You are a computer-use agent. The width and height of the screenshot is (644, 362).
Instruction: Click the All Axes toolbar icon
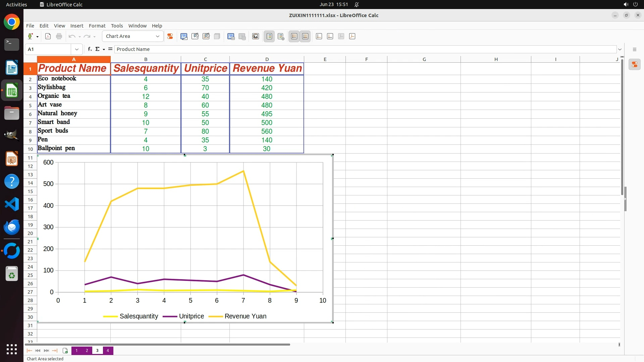point(352,37)
